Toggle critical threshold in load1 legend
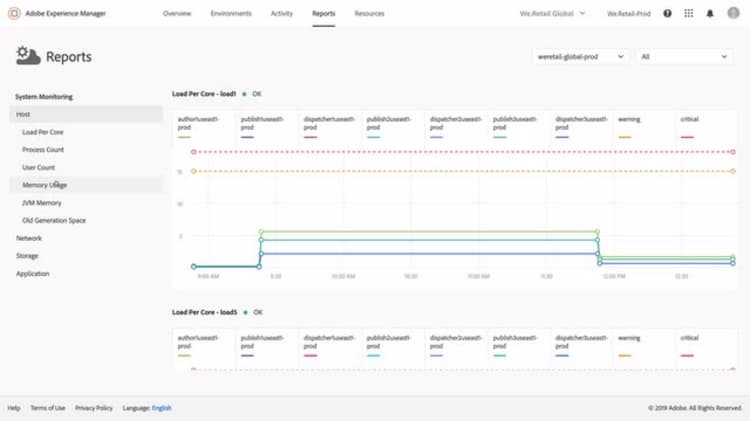 [x=706, y=127]
